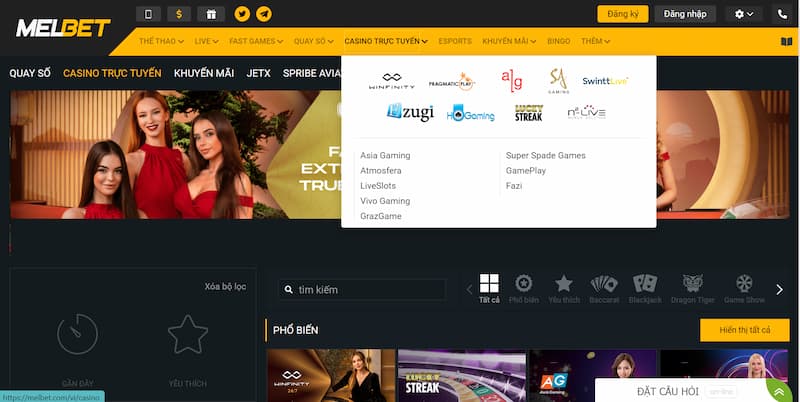This screenshot has width=800, height=402.
Task: Click the mobile phone app icon
Action: 149,14
